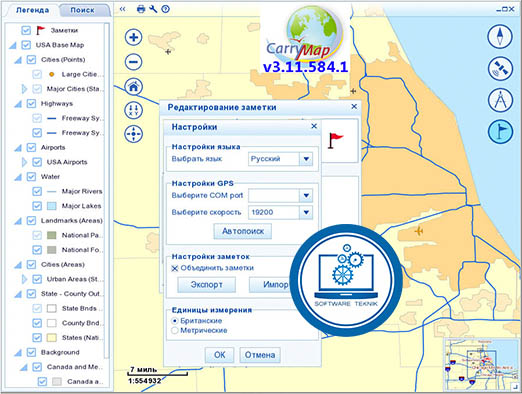
Task: Toggle Landmarks (Areas) layer checkbox
Action: pyautogui.click(x=31, y=221)
